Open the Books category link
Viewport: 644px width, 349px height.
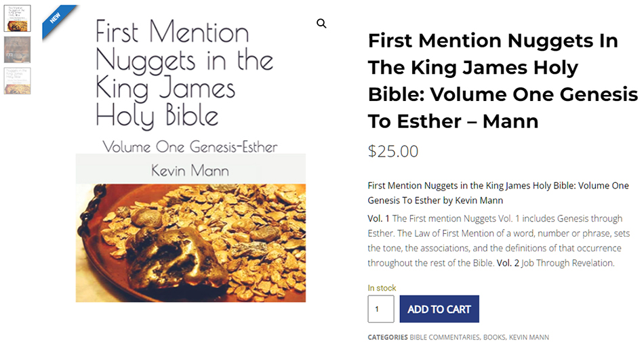[x=494, y=337]
